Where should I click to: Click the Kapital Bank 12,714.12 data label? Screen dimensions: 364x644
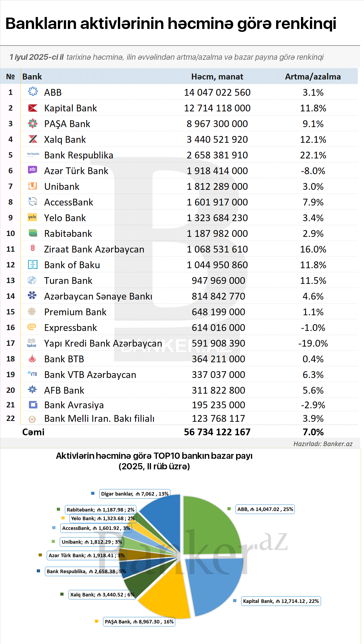coord(281,601)
